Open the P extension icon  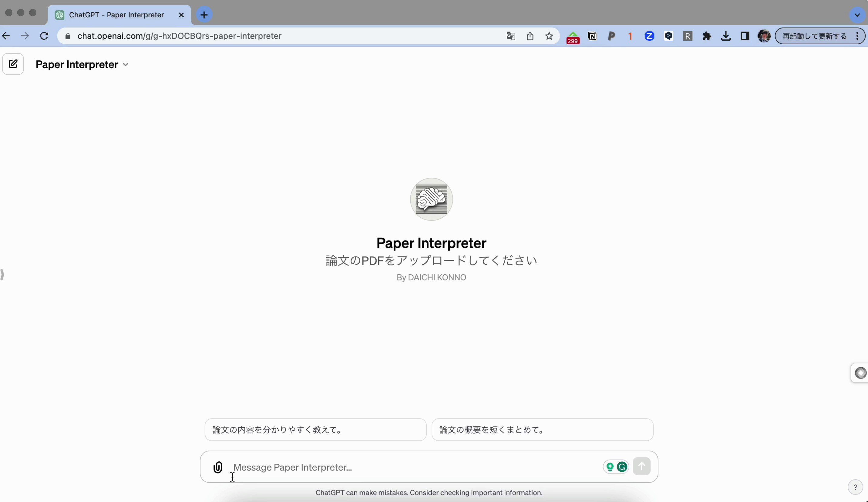point(611,36)
